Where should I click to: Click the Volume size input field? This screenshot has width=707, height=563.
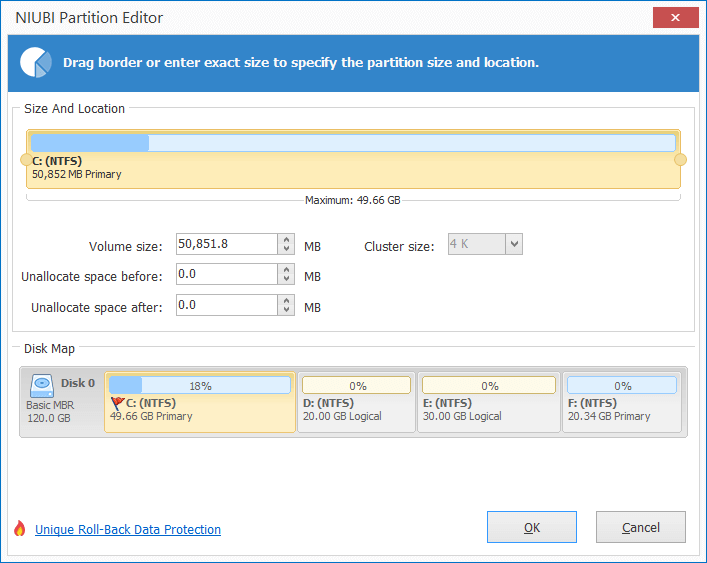pyautogui.click(x=227, y=244)
